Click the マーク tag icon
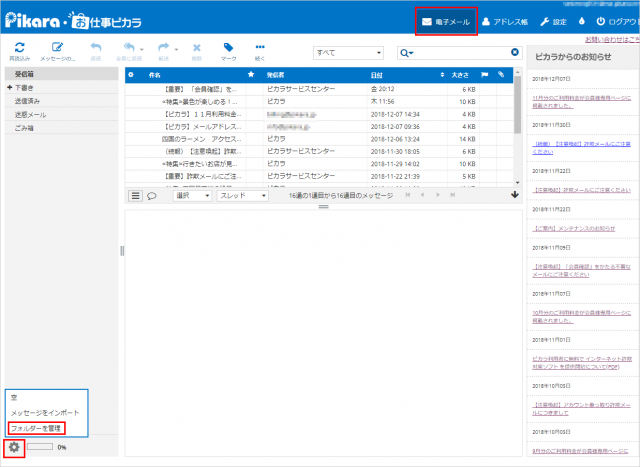The width and height of the screenshot is (640, 467). (x=229, y=48)
